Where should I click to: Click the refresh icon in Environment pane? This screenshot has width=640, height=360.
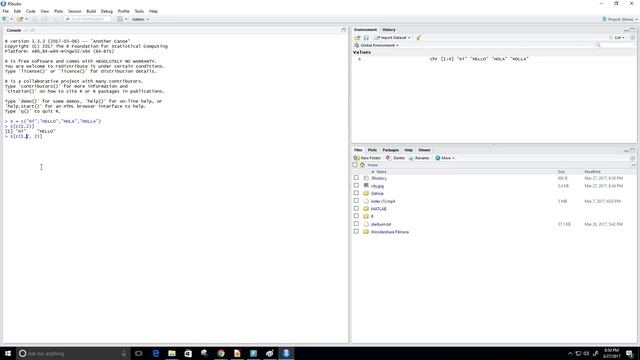pyautogui.click(x=632, y=38)
